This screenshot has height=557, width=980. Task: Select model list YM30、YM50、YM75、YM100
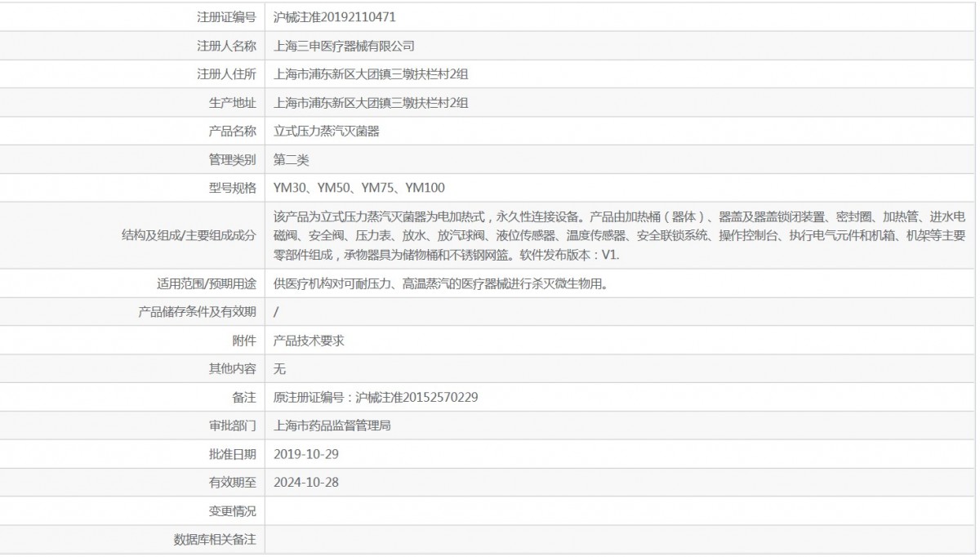pyautogui.click(x=359, y=188)
